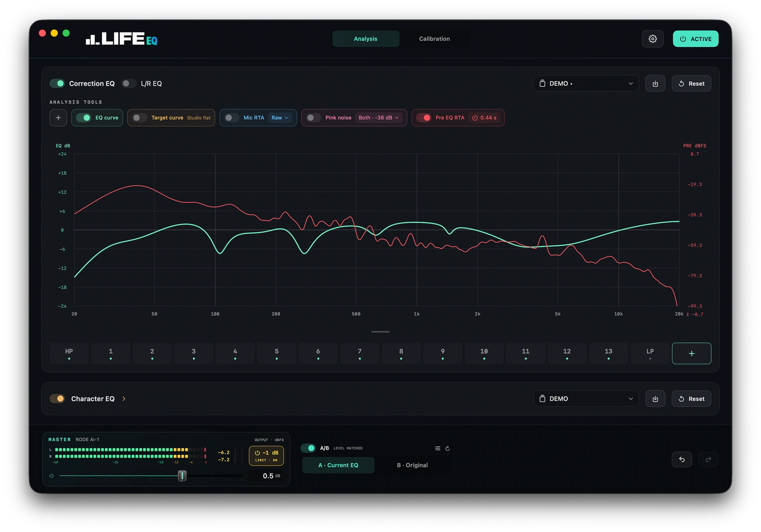Open settings with the gear icon

[x=652, y=39]
